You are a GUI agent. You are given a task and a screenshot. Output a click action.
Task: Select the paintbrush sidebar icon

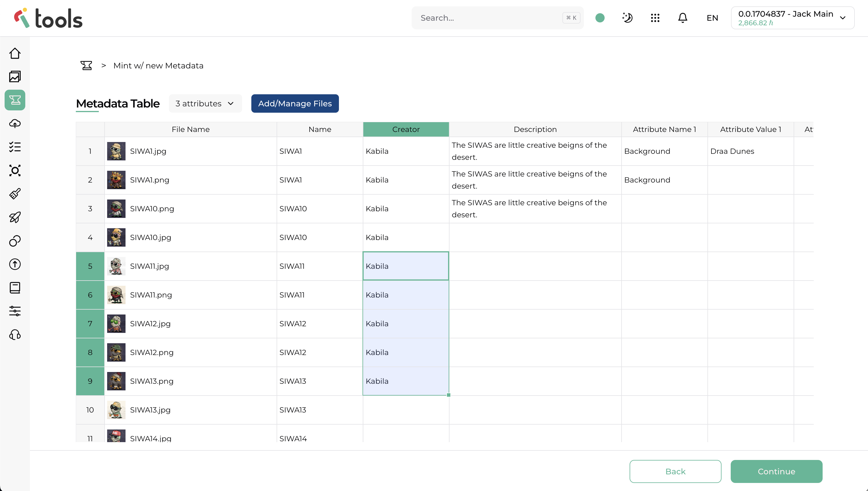15,194
